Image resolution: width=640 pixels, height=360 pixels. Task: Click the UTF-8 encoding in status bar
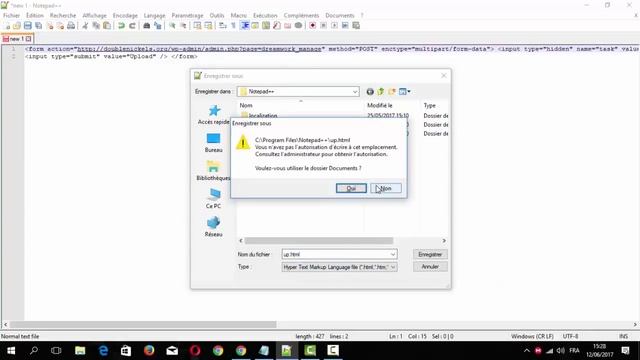[570, 336]
